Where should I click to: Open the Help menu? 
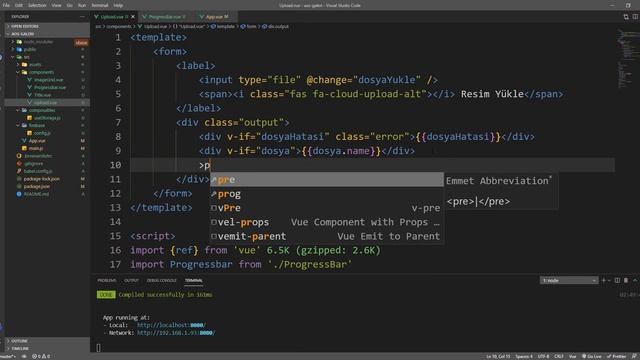[118, 5]
